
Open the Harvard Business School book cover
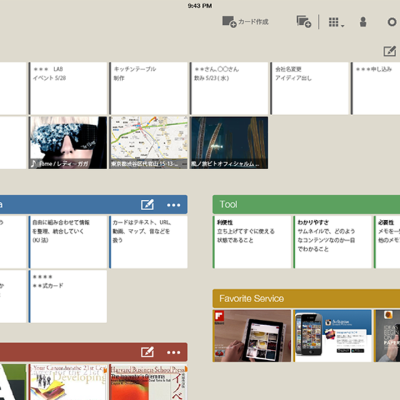click(149, 382)
